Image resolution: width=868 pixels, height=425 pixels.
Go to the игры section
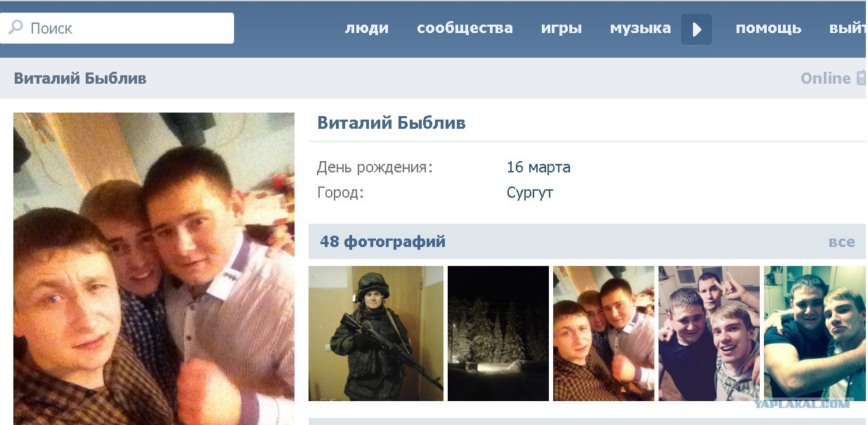point(562,29)
